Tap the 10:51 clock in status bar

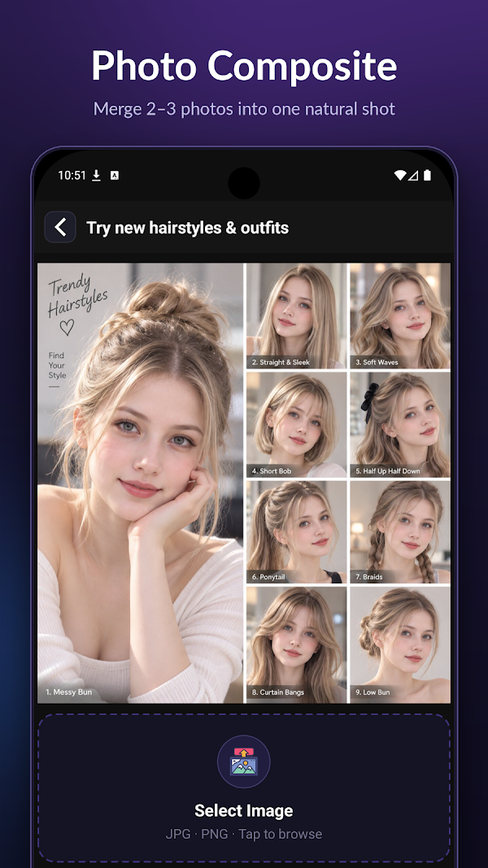pyautogui.click(x=72, y=176)
